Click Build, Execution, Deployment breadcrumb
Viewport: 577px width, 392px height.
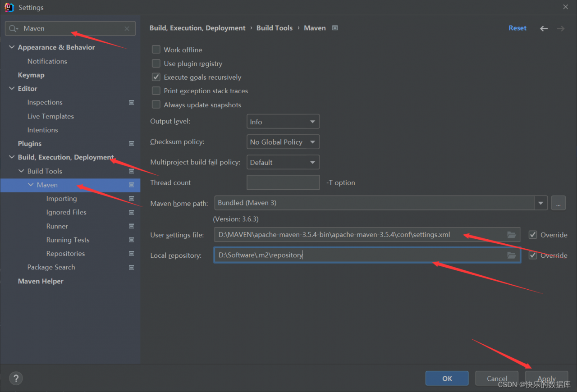point(197,28)
